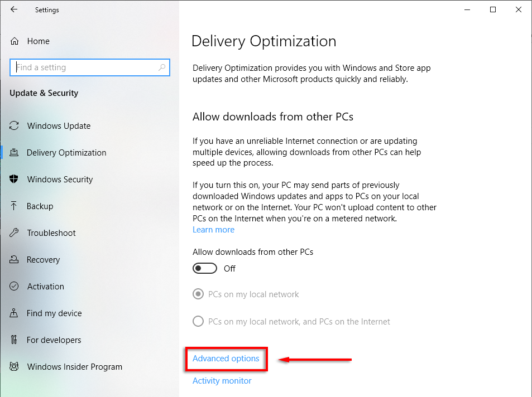Select PCs on my local network
Screen dimensions: 532x397
(x=198, y=294)
